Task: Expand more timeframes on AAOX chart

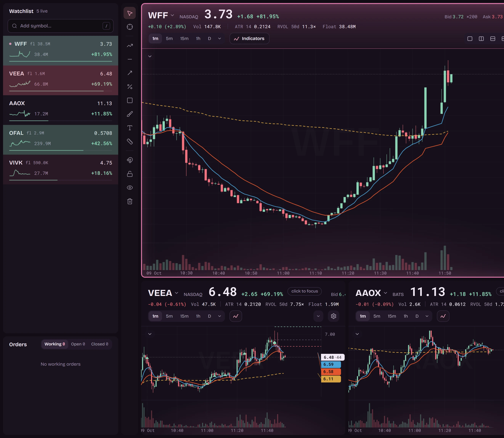Action: click(x=427, y=316)
